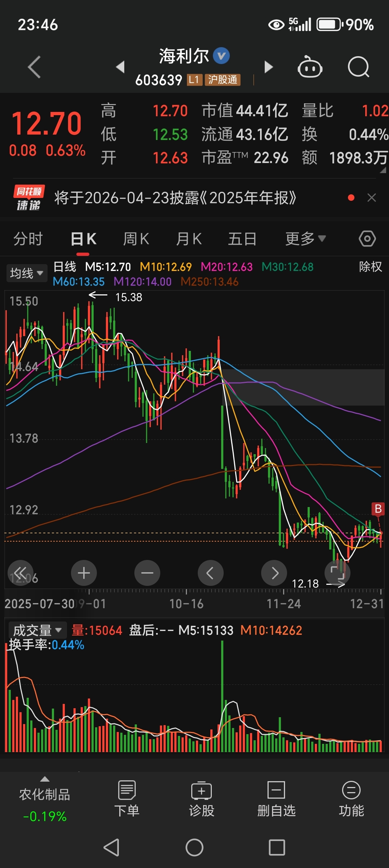
Task: Switch to previous stock with left triangle
Action: pos(120,67)
